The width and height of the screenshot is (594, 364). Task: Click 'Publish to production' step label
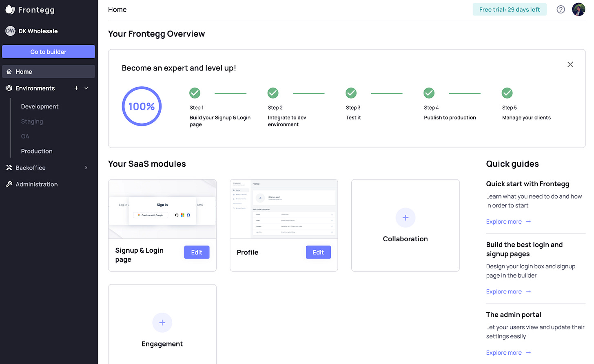[450, 117]
